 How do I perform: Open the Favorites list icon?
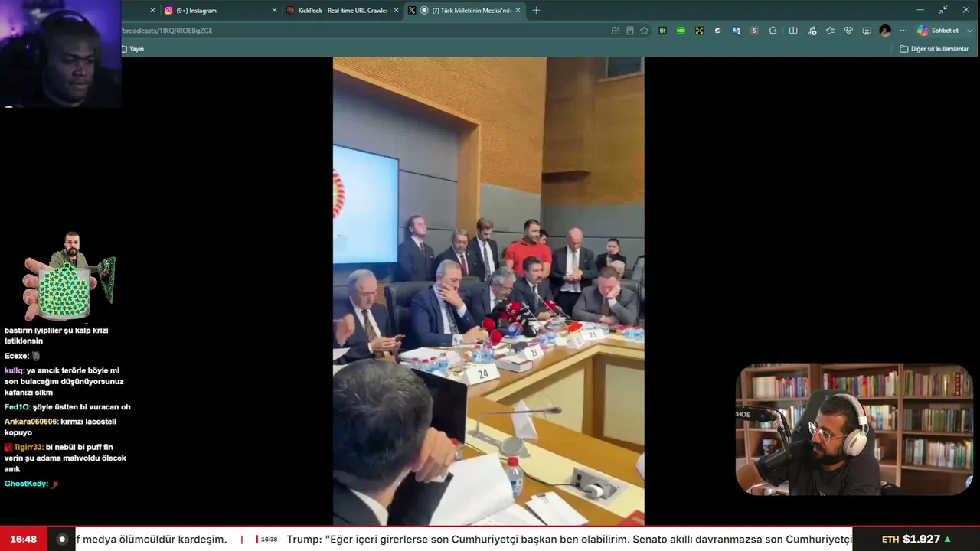[830, 31]
